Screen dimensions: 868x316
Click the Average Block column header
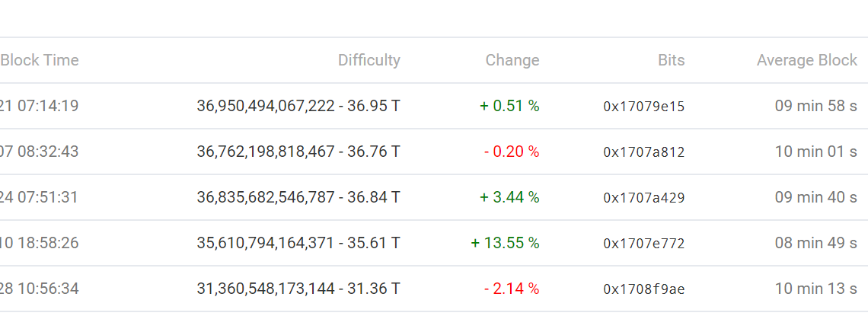pos(807,60)
